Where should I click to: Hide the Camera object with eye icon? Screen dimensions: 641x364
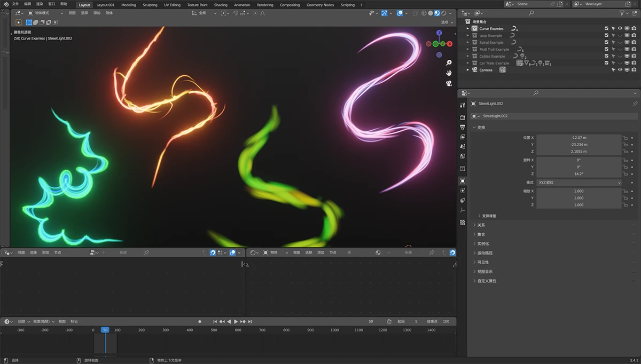coord(620,70)
